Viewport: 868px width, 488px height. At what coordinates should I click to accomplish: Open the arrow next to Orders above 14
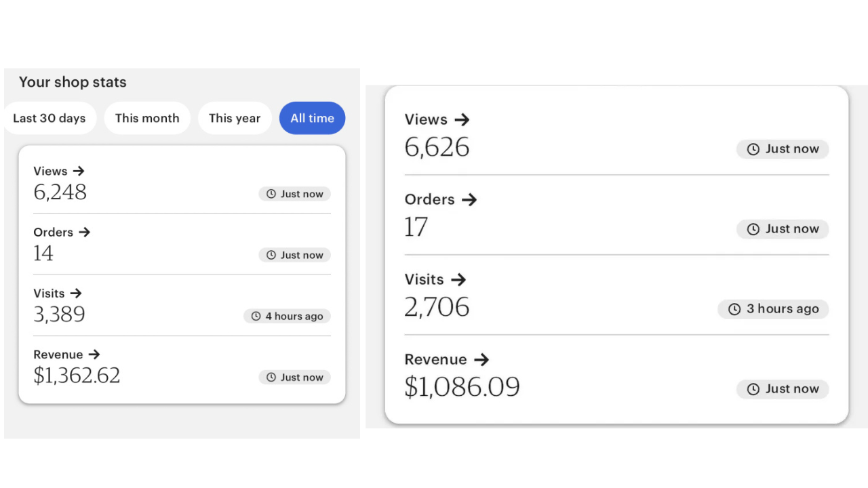[84, 232]
